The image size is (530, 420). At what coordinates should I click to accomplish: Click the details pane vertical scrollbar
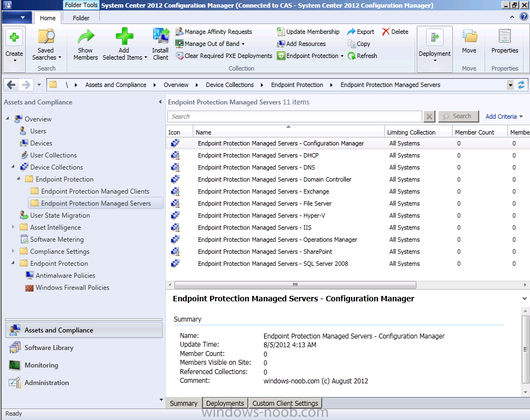pos(525,349)
